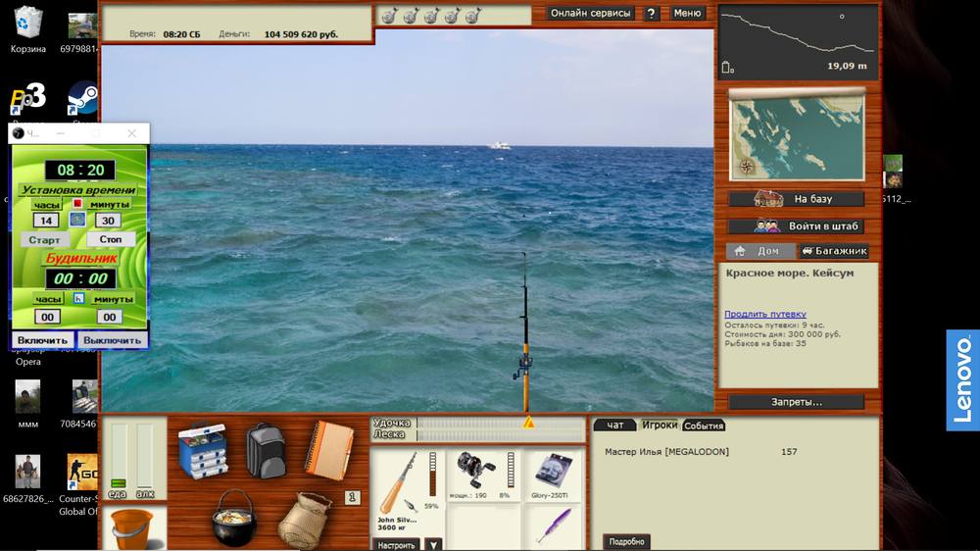980x551 pixels.
Task: Switch to the чат tab
Action: [x=615, y=426]
